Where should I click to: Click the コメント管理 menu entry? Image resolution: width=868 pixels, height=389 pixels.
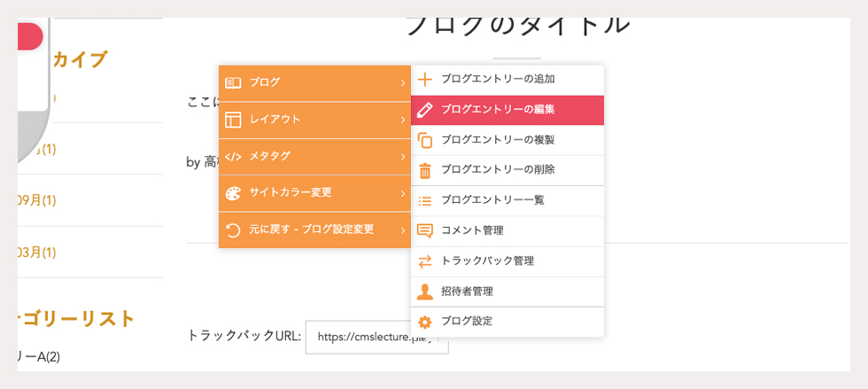507,230
